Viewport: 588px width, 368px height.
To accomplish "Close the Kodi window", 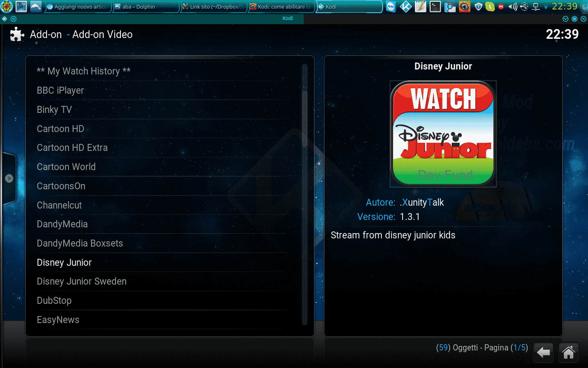I will (584, 19).
